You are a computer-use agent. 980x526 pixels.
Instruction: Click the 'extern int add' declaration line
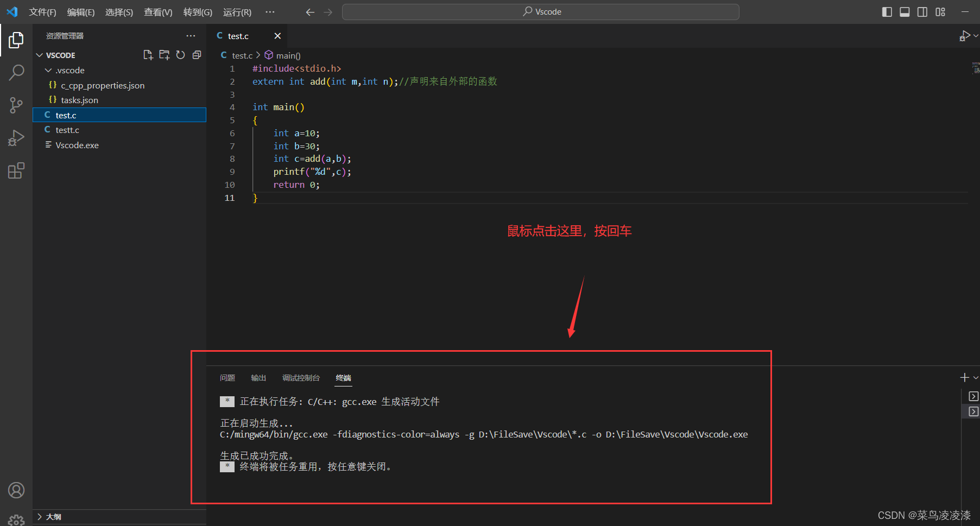point(375,81)
